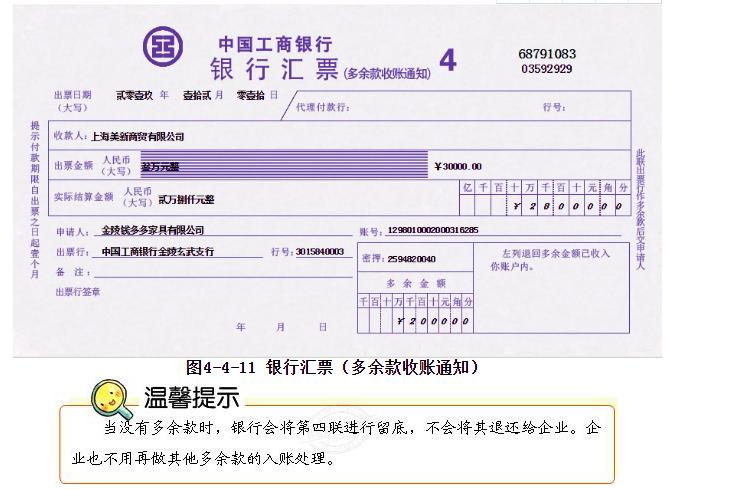Click the payee 上海美新商贸有限公司
The image size is (751, 489).
(x=138, y=137)
